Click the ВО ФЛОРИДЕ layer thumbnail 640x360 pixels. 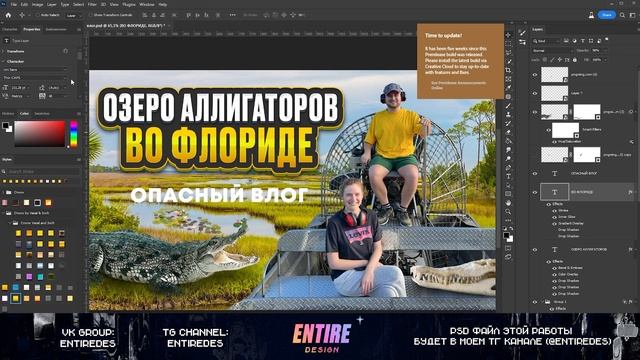[554, 192]
